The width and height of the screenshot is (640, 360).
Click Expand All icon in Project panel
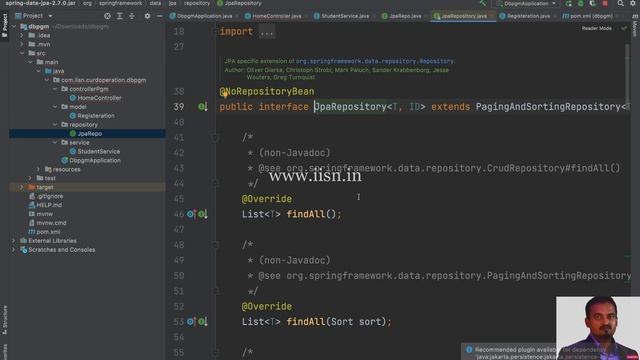tap(120, 16)
